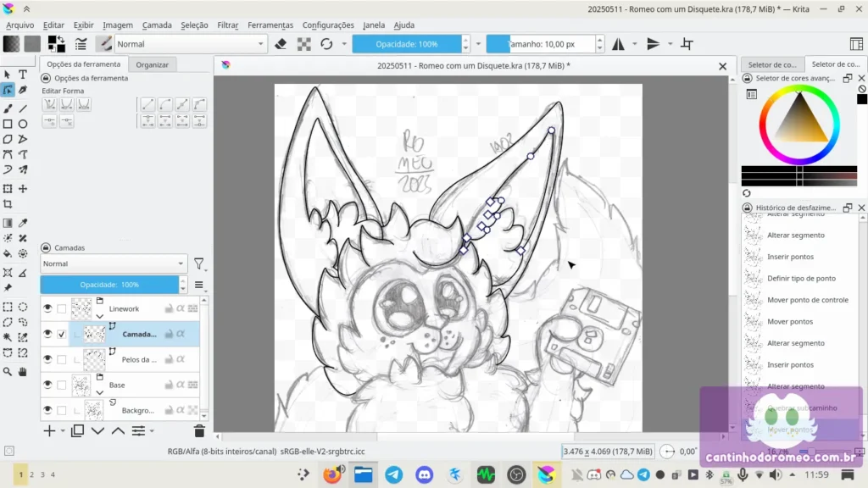Select the Edit Shapes tool

click(8, 90)
